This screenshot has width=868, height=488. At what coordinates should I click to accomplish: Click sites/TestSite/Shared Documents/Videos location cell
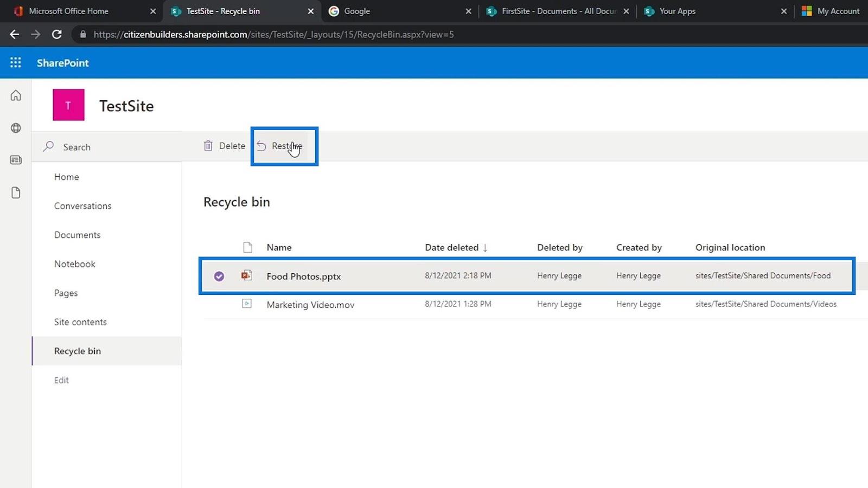(x=766, y=304)
